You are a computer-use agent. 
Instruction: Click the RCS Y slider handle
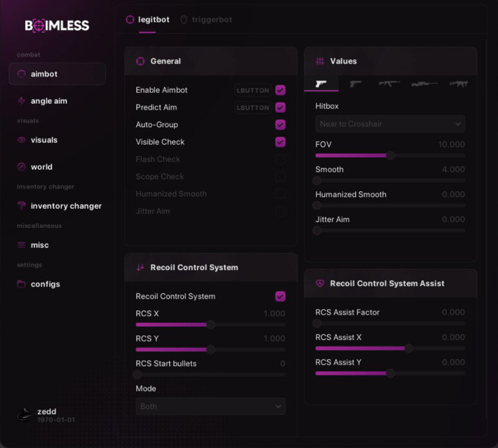pyautogui.click(x=211, y=349)
